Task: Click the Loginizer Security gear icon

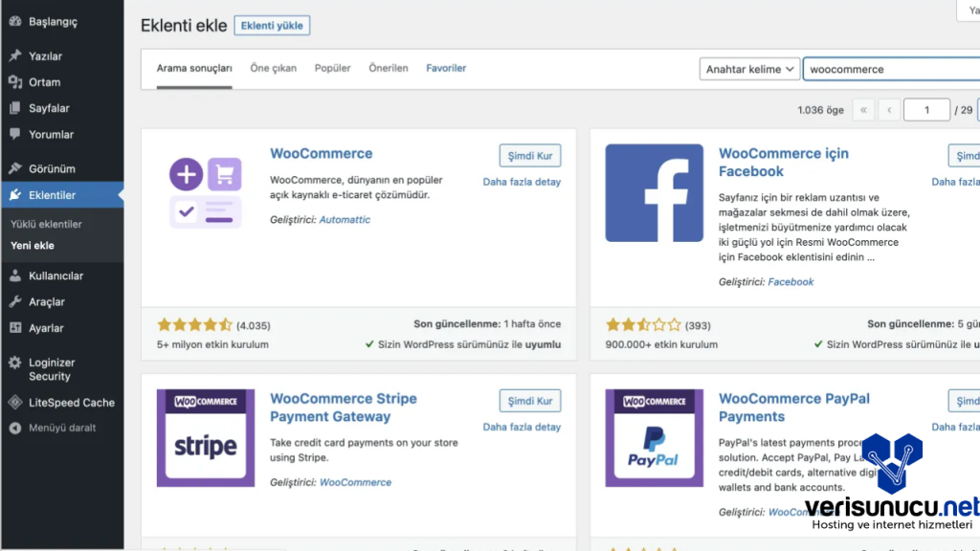Action: 15,363
